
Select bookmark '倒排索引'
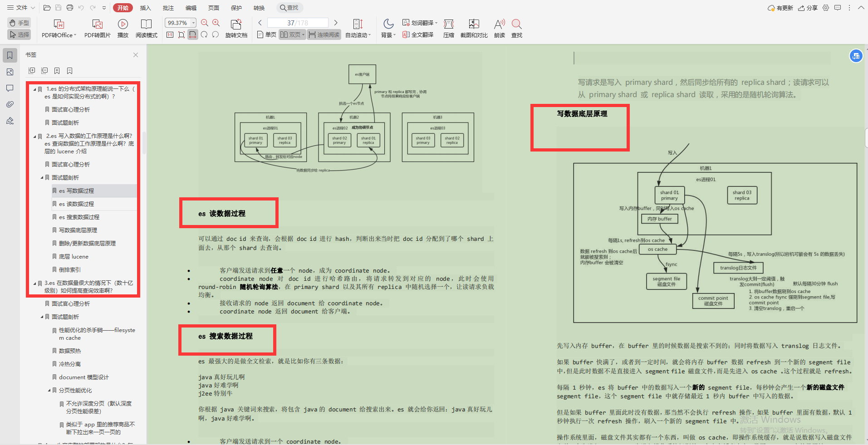click(69, 270)
